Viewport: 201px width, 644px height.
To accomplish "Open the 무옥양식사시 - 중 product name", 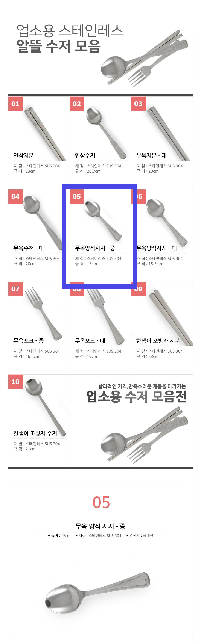I will click(95, 248).
